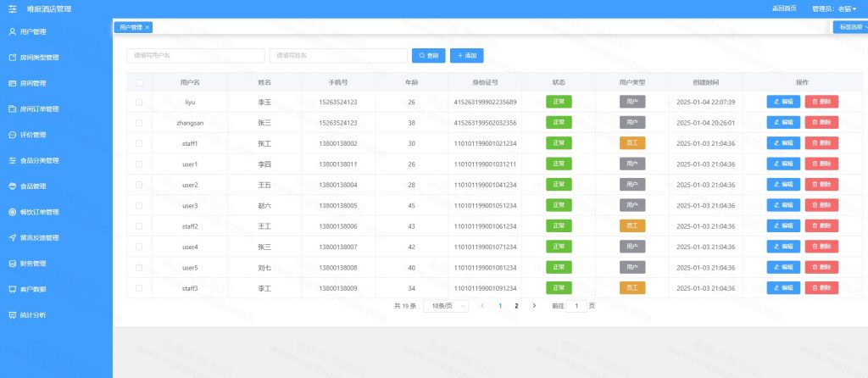Delete the staff1 user row
This screenshot has width=868, height=378.
(821, 142)
